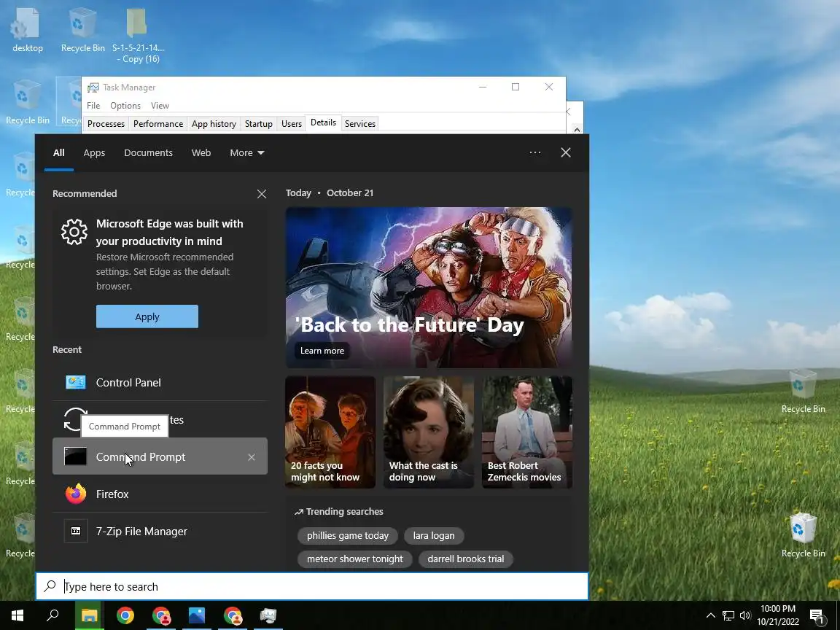Select the S-1-5-21-14... Copy (16) folder
Viewport: 840px width, 630px height.
pos(138,35)
